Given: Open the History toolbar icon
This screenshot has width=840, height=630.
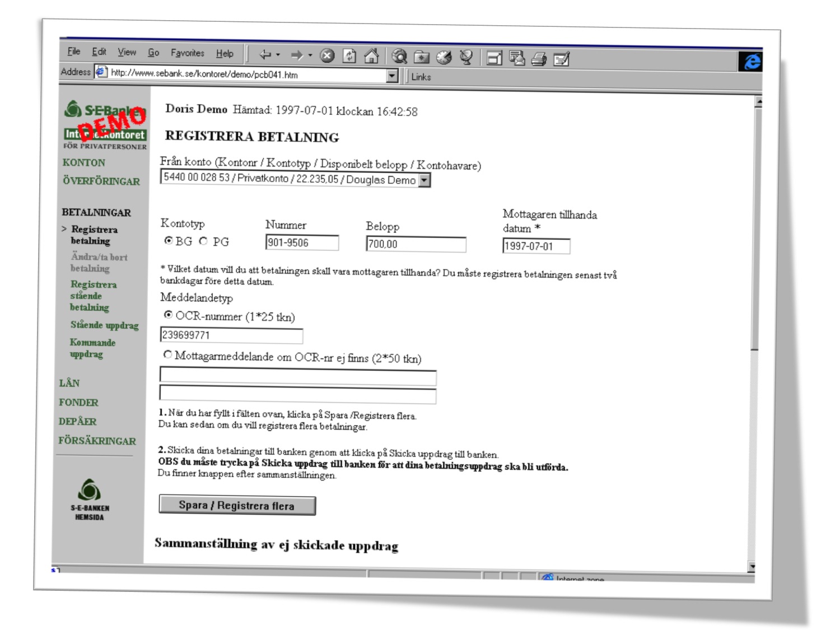Looking at the screenshot, I should pyautogui.click(x=444, y=57).
